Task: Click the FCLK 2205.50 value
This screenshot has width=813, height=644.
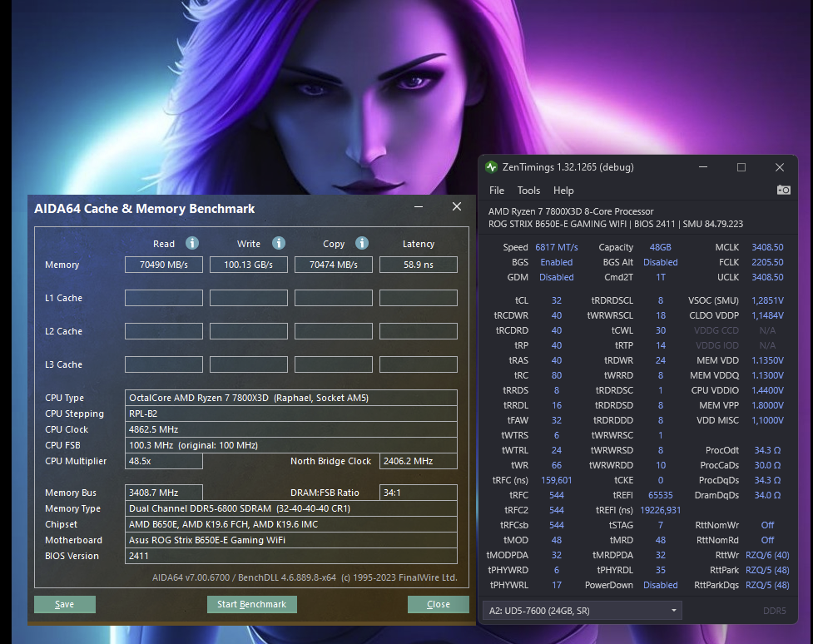Action: coord(767,262)
